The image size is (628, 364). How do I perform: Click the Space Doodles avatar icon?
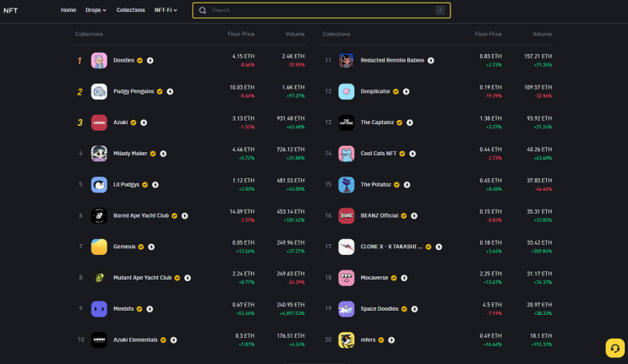point(346,309)
